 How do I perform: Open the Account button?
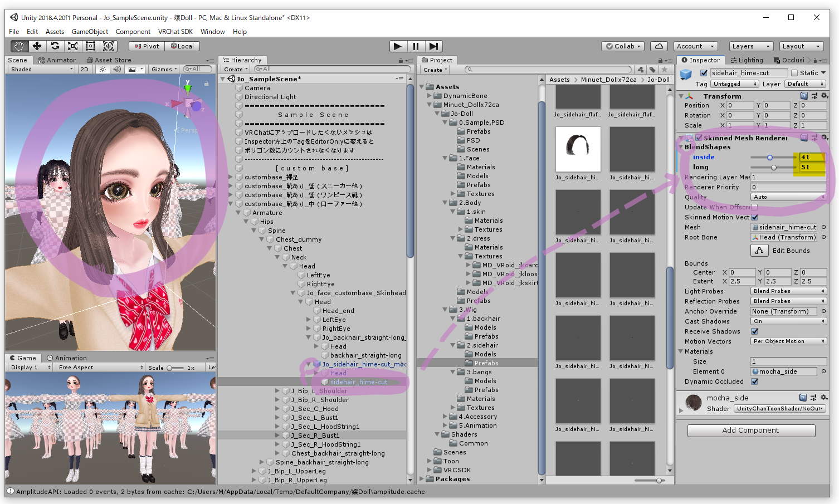point(695,46)
